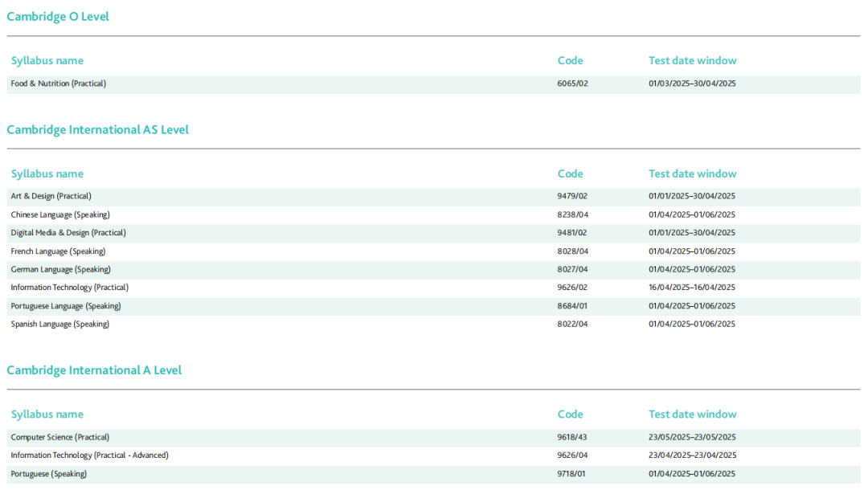Click Computer Science (Practical) syllabus name
Viewport: 868px width, 490px height.
pyautogui.click(x=59, y=437)
